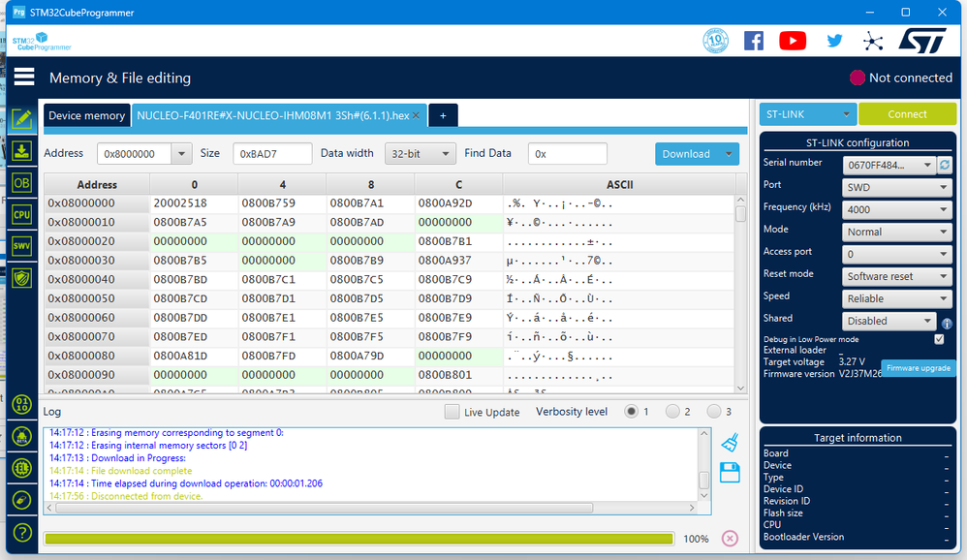Select verbosity level 3
The height and width of the screenshot is (560, 967).
click(x=713, y=412)
